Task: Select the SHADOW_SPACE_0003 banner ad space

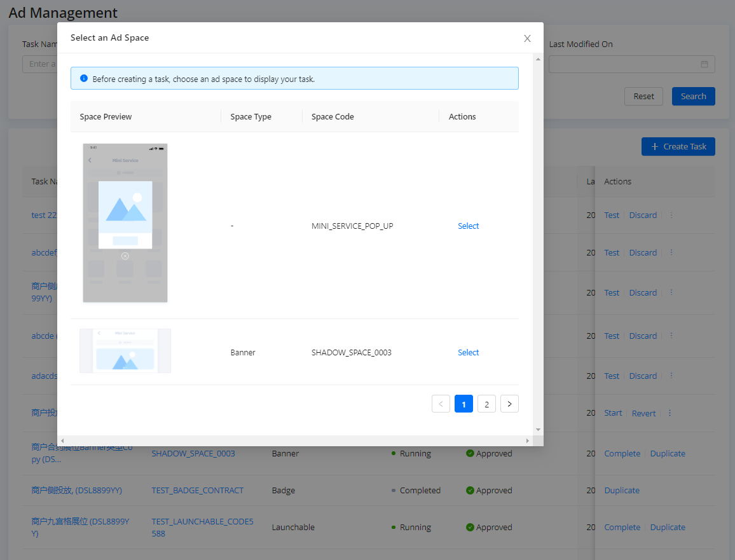Action: [x=468, y=353]
